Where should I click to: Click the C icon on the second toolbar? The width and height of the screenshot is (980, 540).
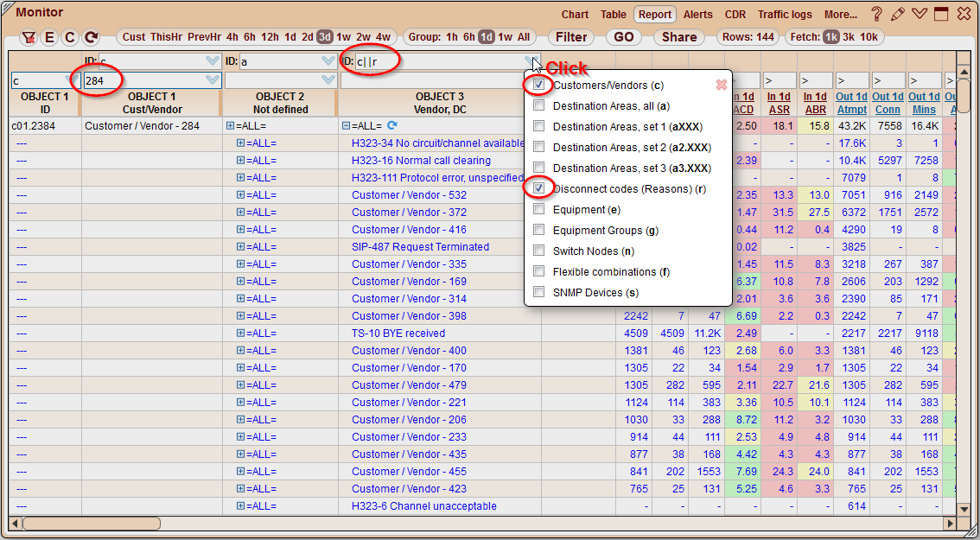(69, 38)
